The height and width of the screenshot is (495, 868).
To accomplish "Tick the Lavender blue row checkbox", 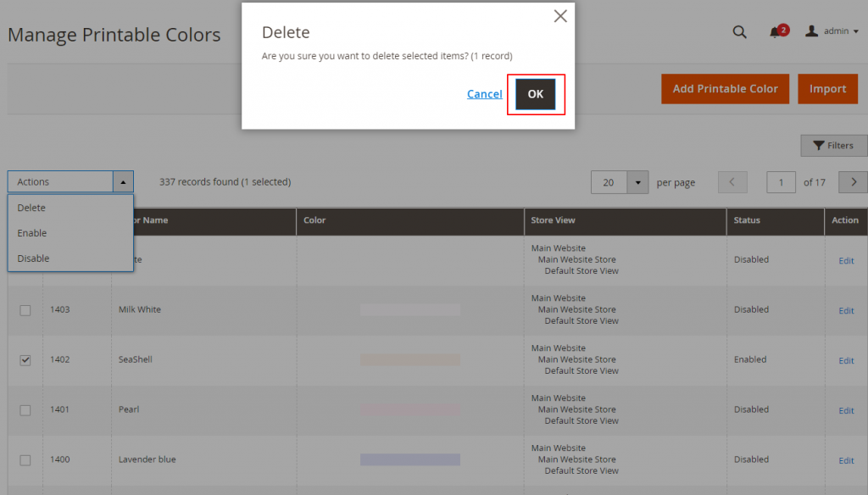I will pos(25,460).
